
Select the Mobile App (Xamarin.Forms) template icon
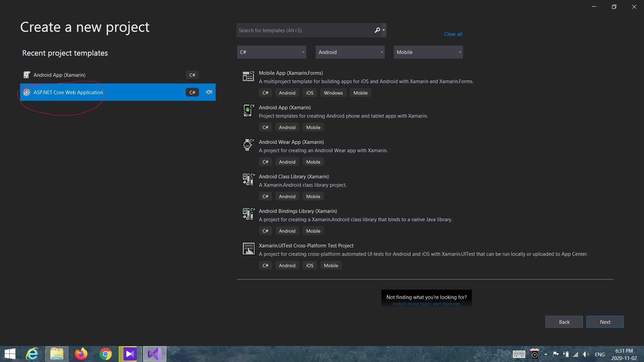249,76
